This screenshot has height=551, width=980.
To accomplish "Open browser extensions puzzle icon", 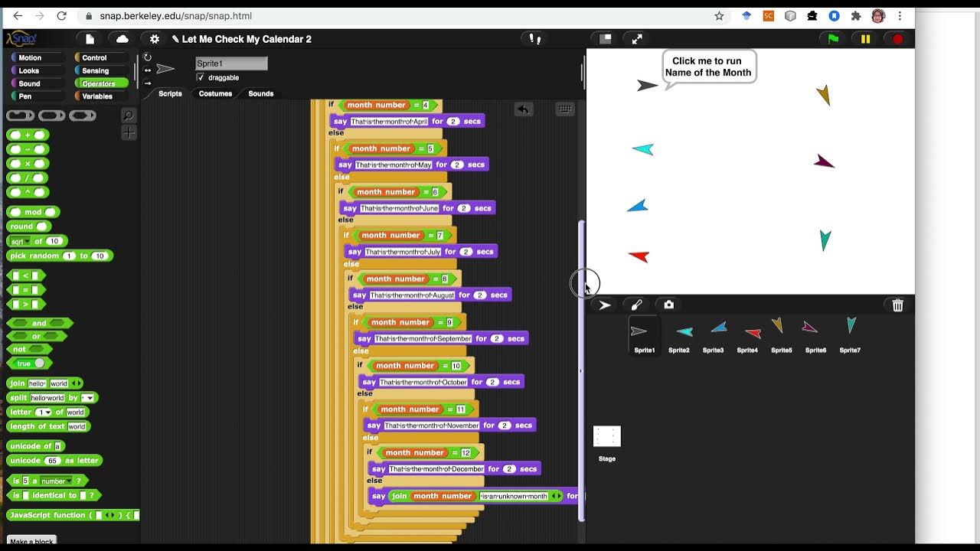I will coord(856,16).
